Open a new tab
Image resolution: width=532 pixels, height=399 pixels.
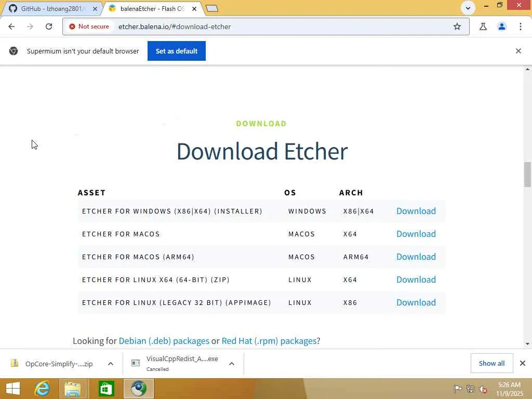[x=212, y=8]
